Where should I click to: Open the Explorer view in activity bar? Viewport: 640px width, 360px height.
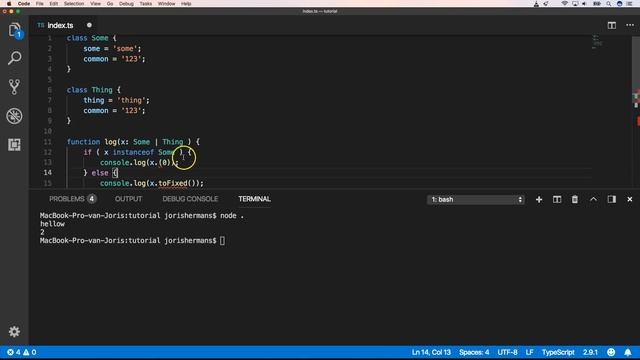coord(14,30)
